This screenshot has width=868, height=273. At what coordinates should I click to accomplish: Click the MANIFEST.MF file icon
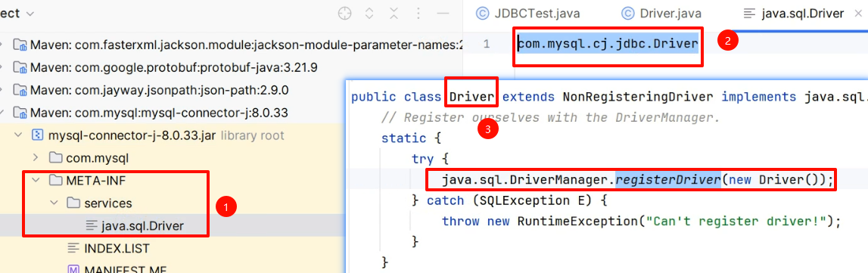point(73,270)
